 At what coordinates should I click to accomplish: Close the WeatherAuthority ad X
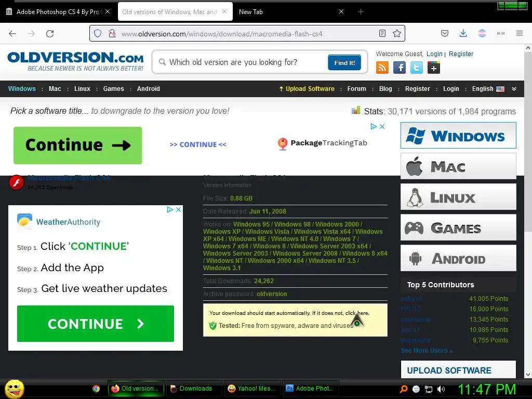pos(178,210)
